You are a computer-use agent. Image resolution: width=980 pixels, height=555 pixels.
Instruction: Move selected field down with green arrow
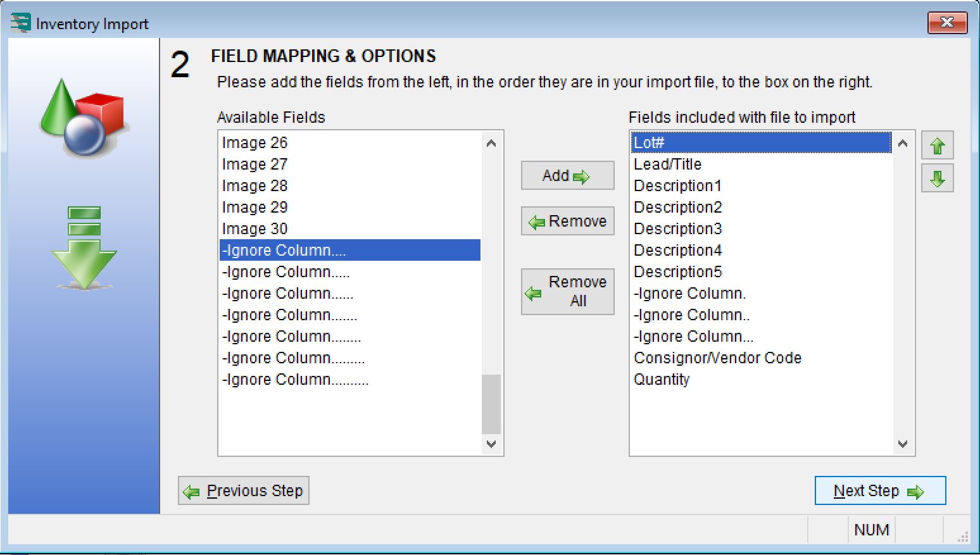coord(937,178)
